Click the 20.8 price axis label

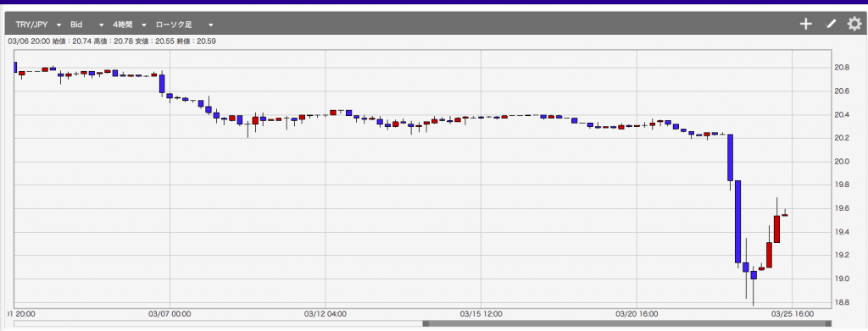coord(842,68)
